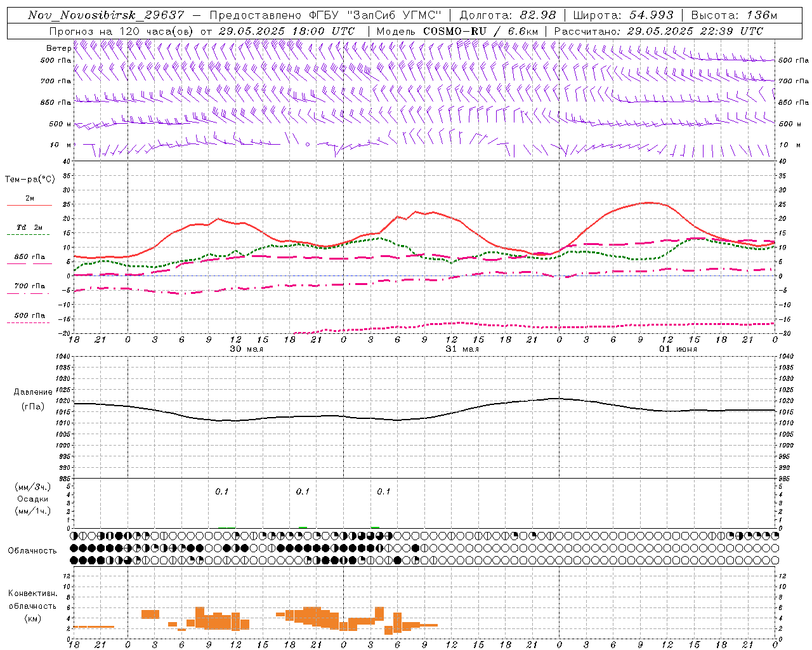Image resolution: width=812 pixels, height=650 pixels.
Task: Click the Тем-ра(°C) axis title
Action: (x=30, y=180)
